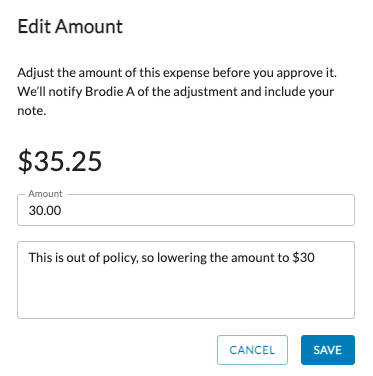
Task: Focus the Amount input field
Action: [186, 210]
